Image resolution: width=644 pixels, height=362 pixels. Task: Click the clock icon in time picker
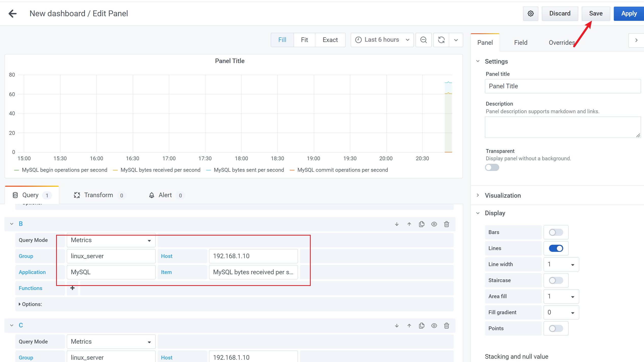[358, 40]
